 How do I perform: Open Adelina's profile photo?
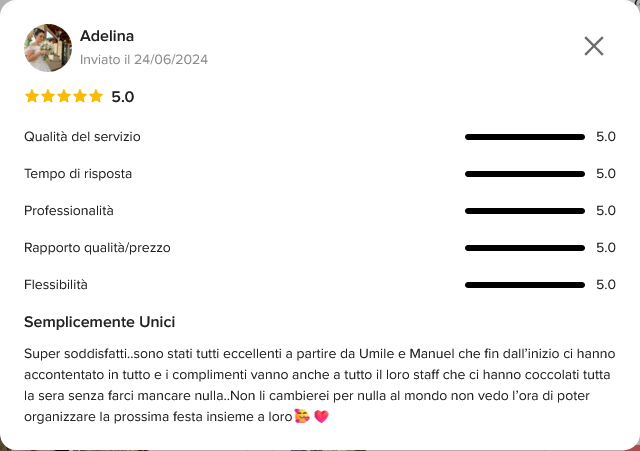pyautogui.click(x=48, y=48)
